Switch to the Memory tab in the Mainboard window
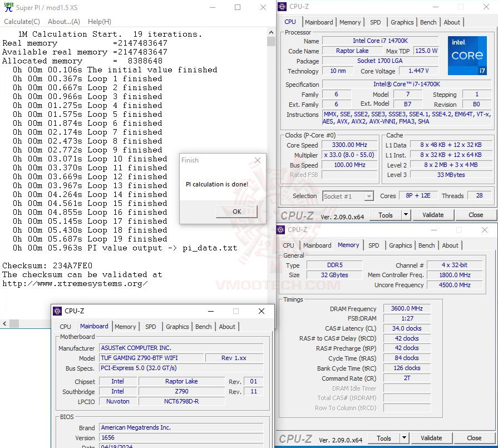The width and height of the screenshot is (498, 448). tap(125, 327)
